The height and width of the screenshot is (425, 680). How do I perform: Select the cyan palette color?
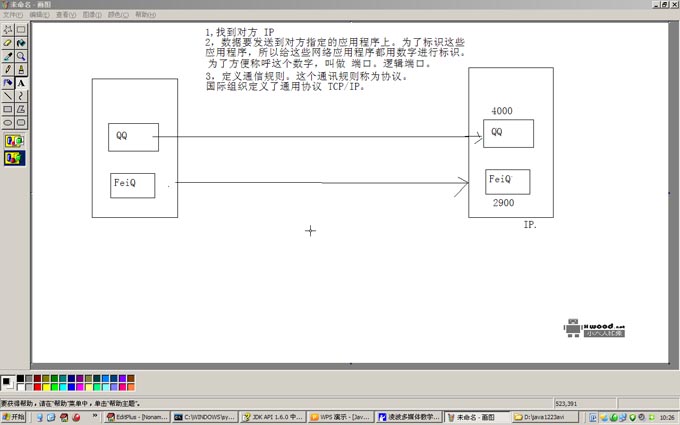pos(63,387)
